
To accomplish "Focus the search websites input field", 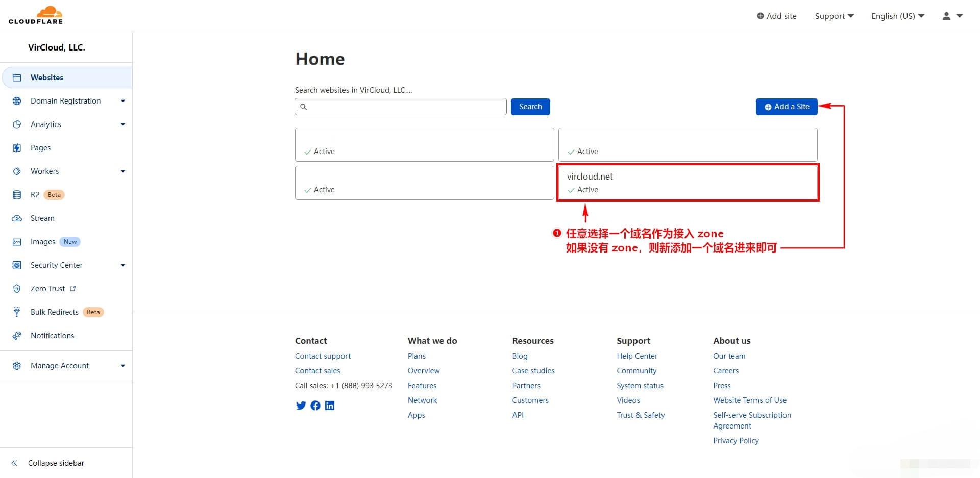I will pyautogui.click(x=406, y=107).
